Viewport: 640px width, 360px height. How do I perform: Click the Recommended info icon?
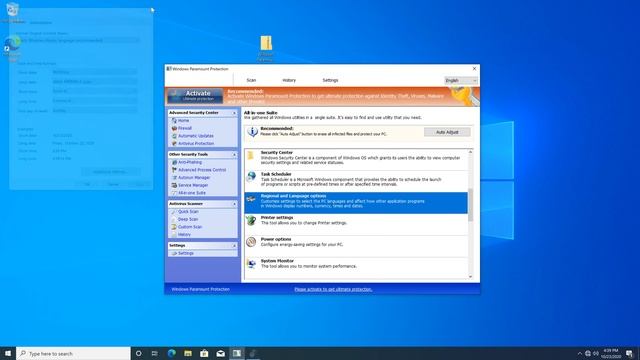pyautogui.click(x=252, y=131)
